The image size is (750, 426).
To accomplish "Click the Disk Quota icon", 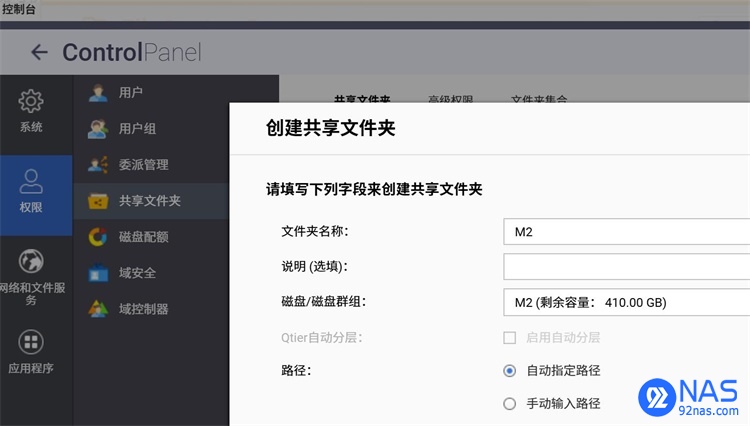I will click(x=98, y=237).
